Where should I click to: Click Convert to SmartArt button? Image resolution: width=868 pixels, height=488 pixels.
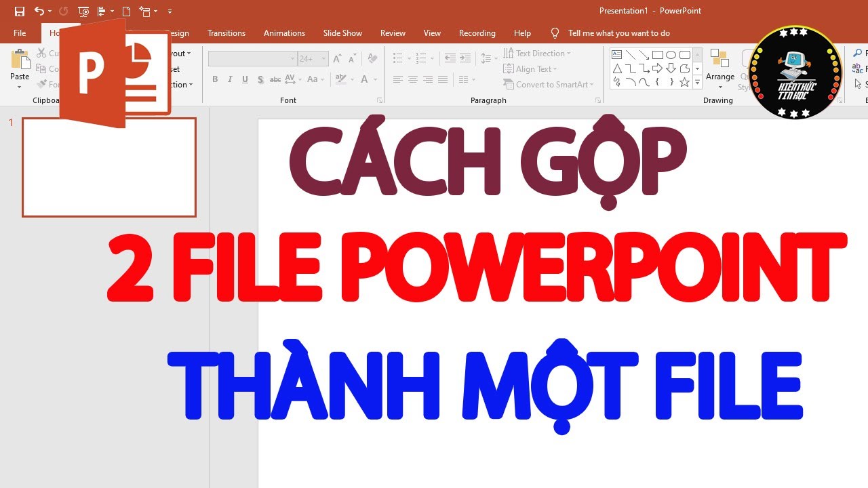tap(549, 85)
